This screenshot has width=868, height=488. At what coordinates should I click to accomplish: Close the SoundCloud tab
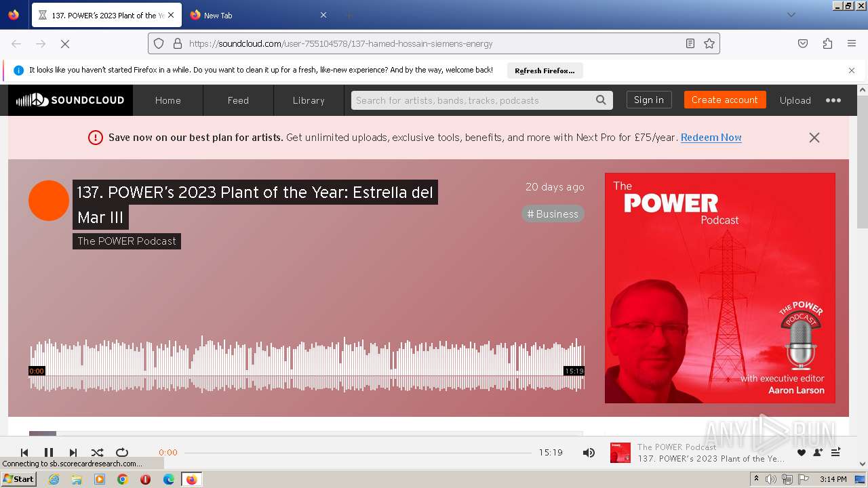(x=171, y=15)
